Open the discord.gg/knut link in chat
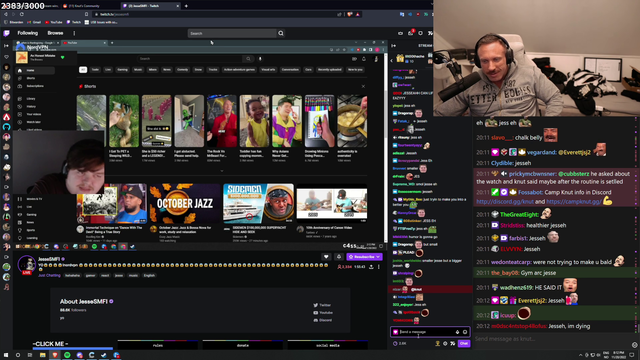The image size is (640, 360). pyautogui.click(x=505, y=202)
